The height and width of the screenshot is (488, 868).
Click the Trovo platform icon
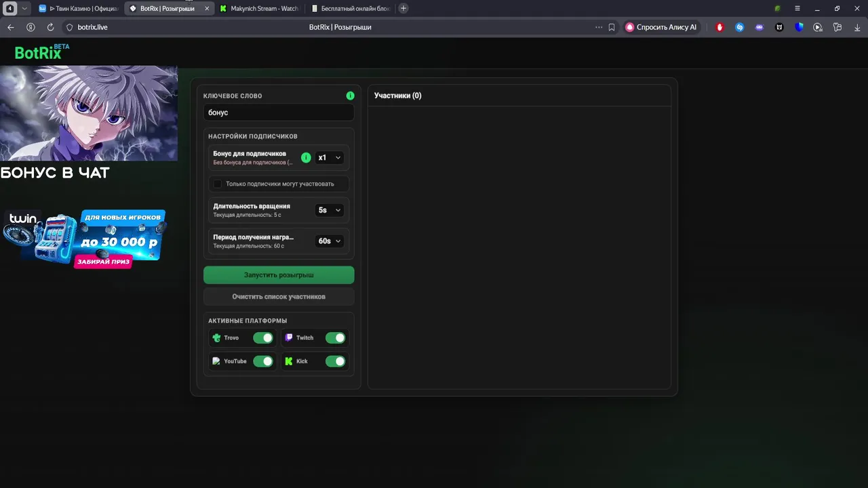[216, 338]
